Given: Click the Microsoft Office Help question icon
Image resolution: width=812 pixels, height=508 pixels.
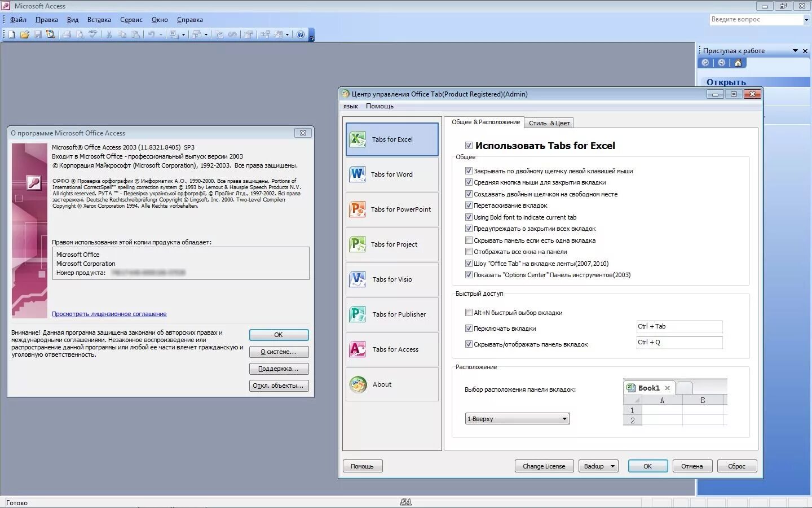Looking at the screenshot, I should coord(301,34).
